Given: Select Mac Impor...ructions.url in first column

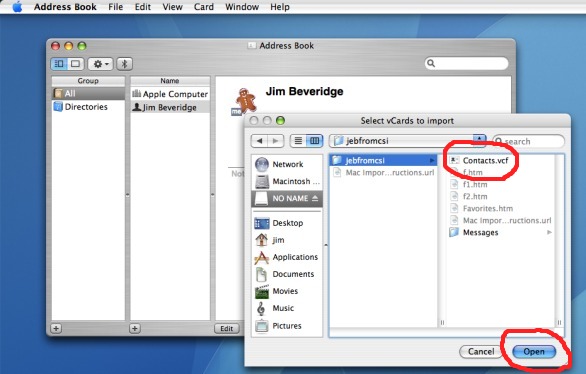Looking at the screenshot, I should [383, 172].
